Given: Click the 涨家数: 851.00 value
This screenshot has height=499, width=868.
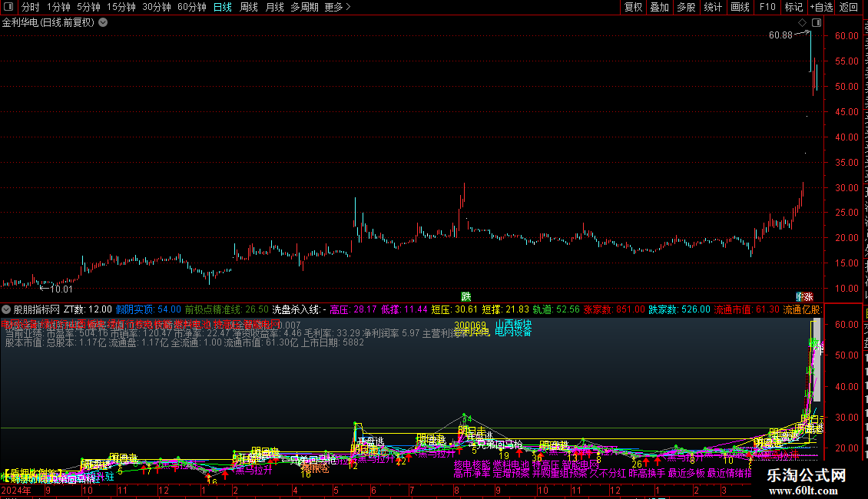Looking at the screenshot, I should coord(614,309).
